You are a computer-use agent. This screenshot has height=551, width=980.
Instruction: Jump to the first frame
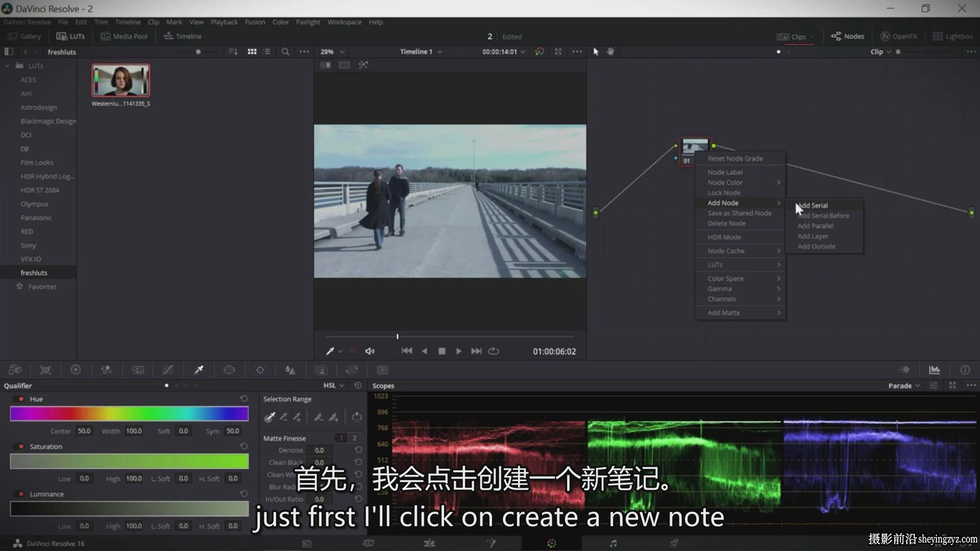click(407, 351)
